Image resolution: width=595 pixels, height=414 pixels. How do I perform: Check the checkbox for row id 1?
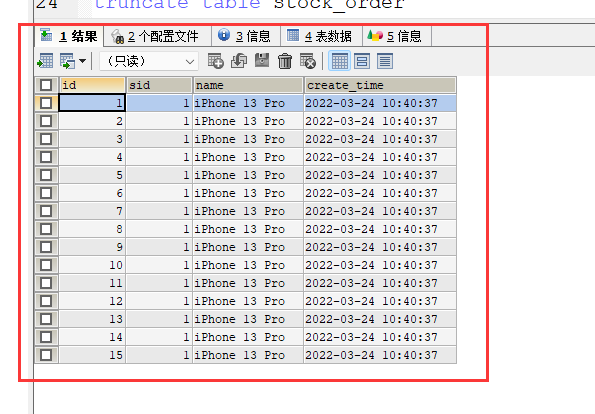[x=46, y=103]
